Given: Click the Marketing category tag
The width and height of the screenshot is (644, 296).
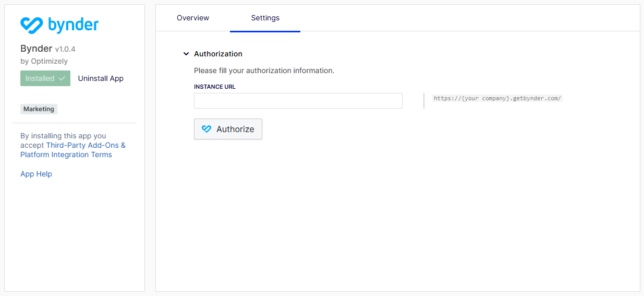Looking at the screenshot, I should [39, 109].
